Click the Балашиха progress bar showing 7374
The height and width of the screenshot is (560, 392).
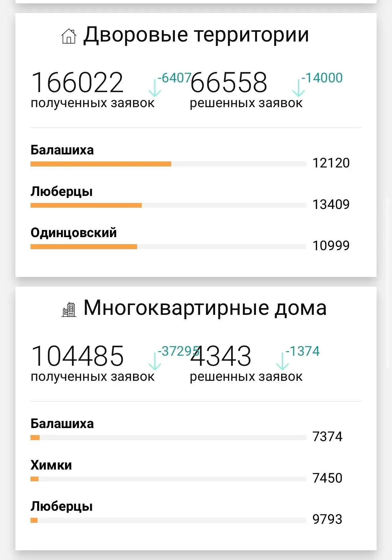point(168,437)
